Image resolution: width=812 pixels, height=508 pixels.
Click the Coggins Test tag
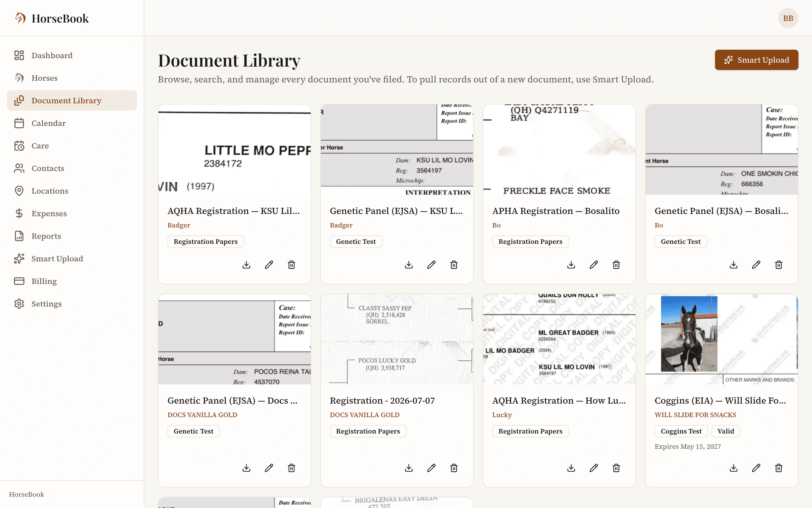click(681, 431)
